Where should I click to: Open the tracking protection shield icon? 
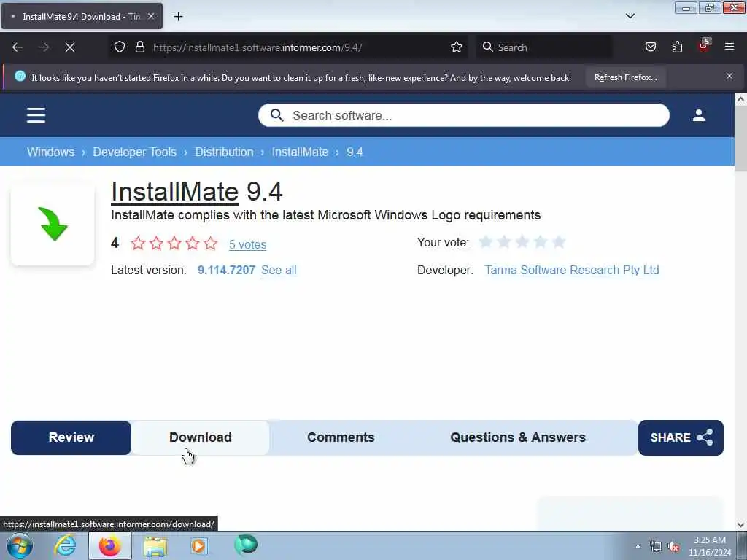120,47
